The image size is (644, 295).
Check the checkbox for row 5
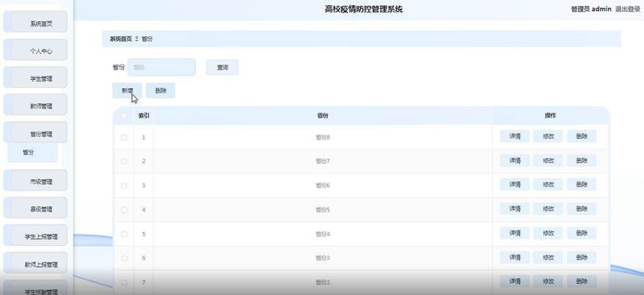pos(124,234)
